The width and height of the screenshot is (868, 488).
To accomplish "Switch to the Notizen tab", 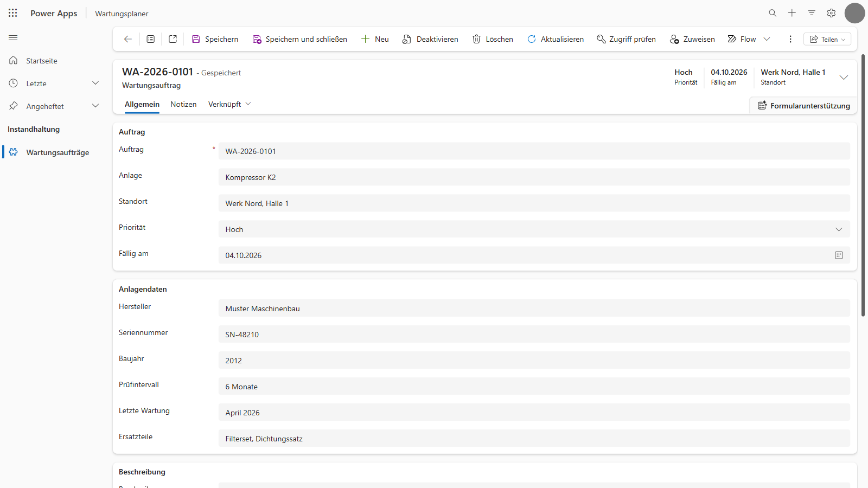I will click(x=183, y=104).
